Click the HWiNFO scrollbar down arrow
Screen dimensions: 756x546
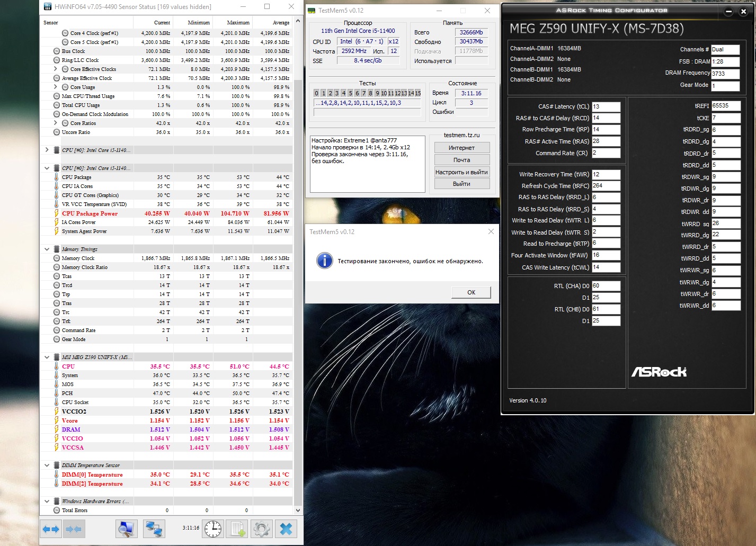tap(298, 511)
